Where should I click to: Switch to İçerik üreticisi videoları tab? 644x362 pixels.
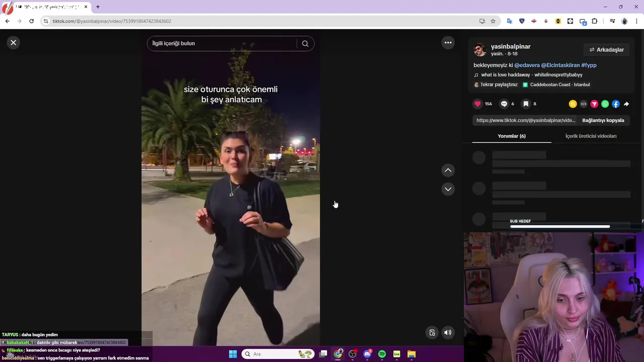pos(591,136)
